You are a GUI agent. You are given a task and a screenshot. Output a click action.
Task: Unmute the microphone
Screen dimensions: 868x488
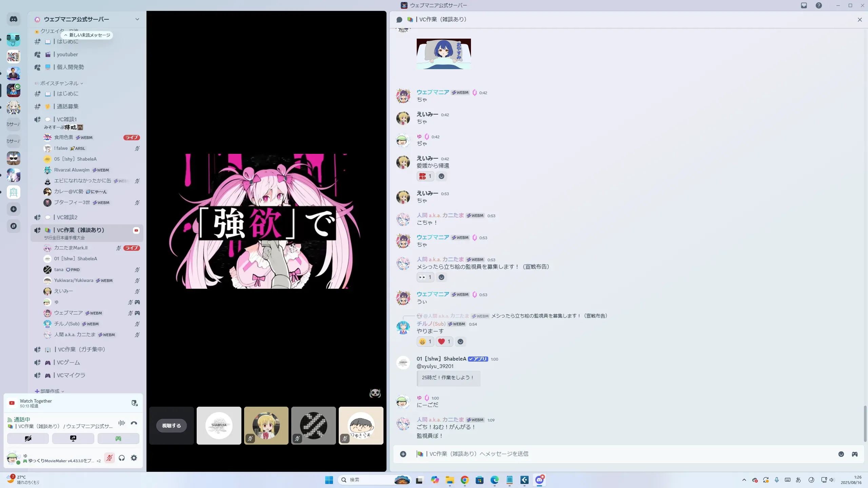109,458
